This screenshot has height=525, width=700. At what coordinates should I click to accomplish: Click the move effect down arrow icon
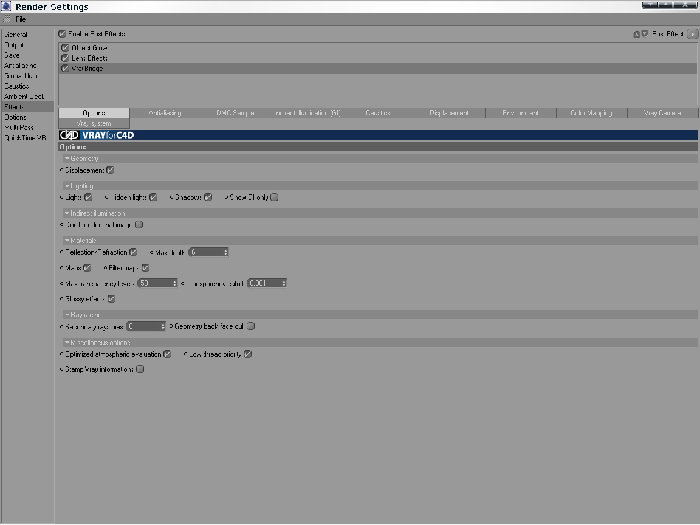[645, 34]
